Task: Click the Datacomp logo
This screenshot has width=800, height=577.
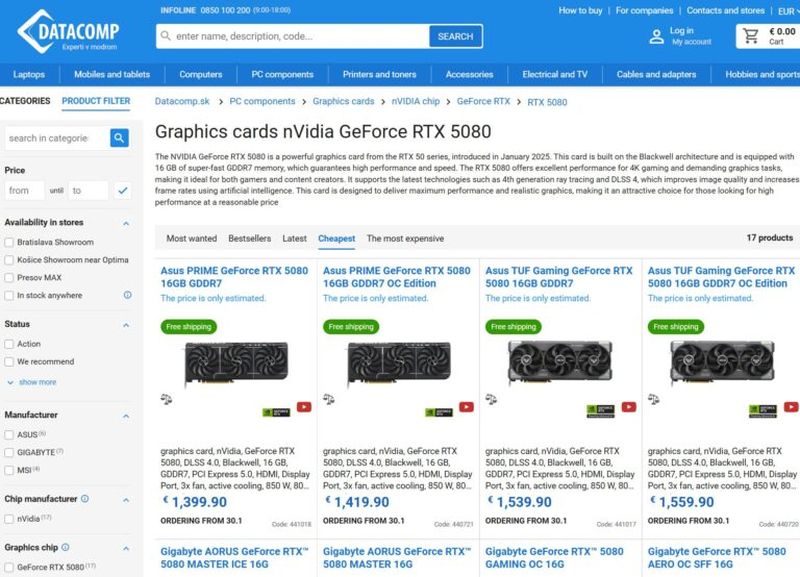Action: pos(68,31)
